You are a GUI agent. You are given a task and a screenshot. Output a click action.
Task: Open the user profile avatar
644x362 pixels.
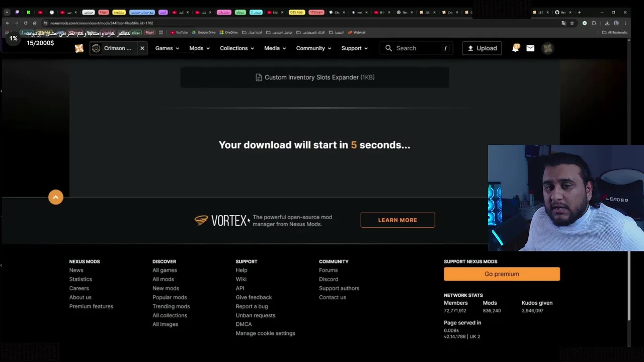click(548, 48)
